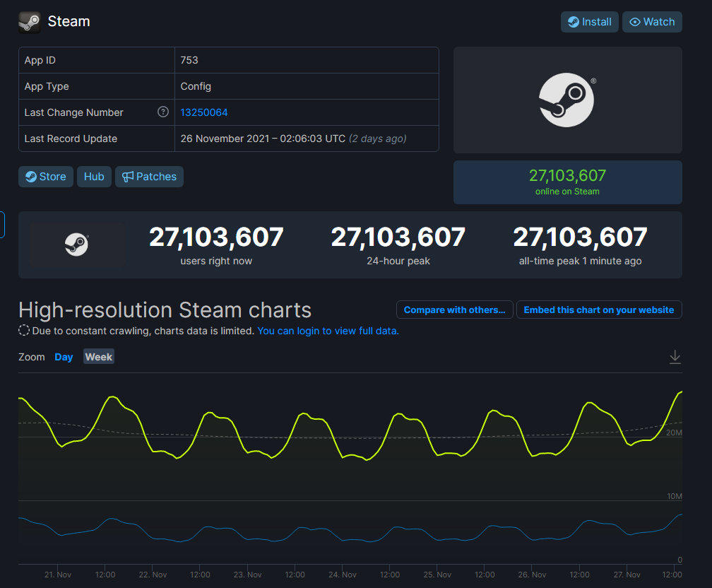
Task: Click Embed this chart on your website
Action: click(598, 310)
